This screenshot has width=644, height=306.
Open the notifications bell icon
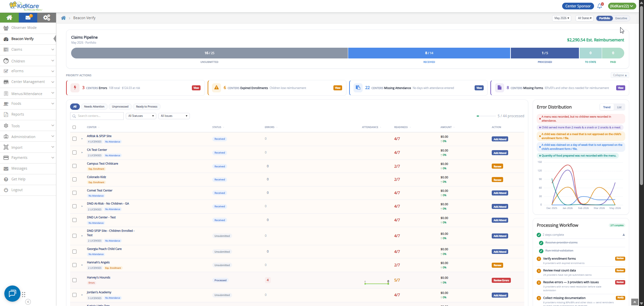click(600, 6)
